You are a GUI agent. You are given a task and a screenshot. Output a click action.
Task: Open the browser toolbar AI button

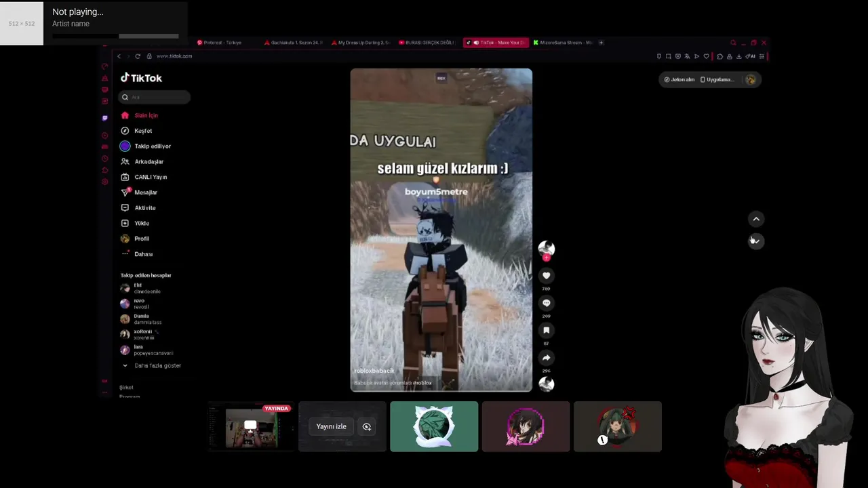point(751,56)
